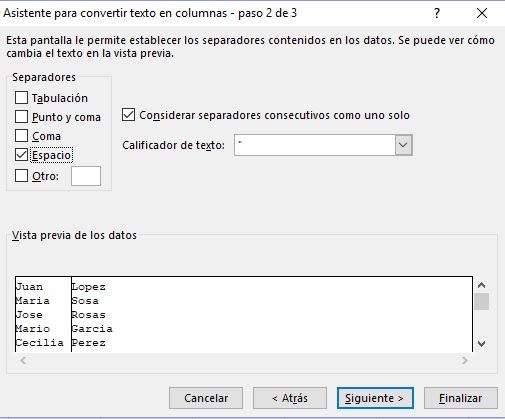Select Juan in the data preview
This screenshot has height=419, width=505.
point(29,287)
